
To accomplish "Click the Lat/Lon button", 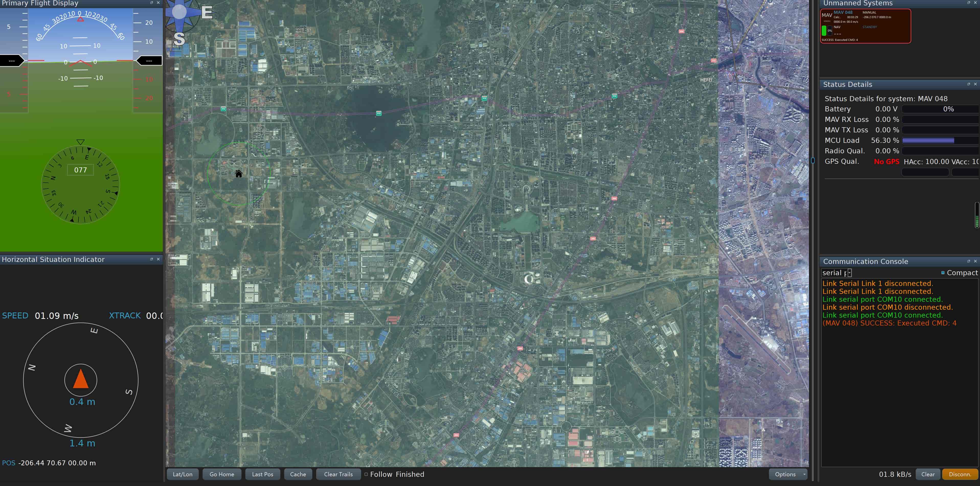I will [183, 474].
